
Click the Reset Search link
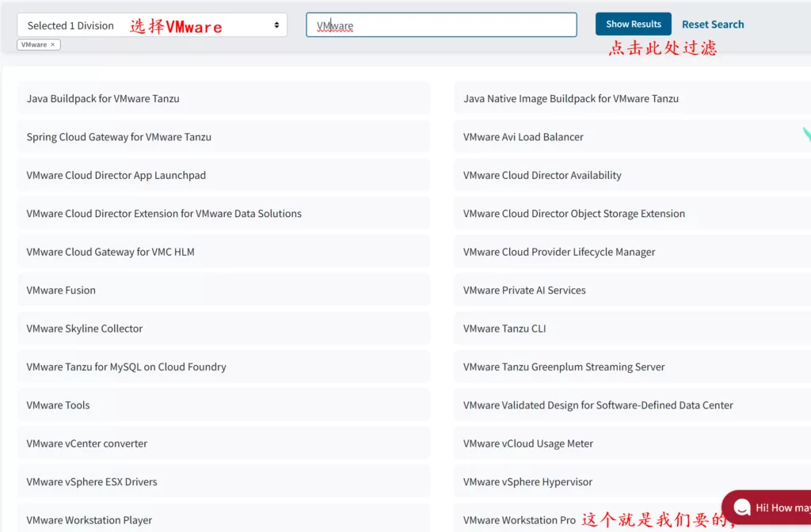click(713, 25)
